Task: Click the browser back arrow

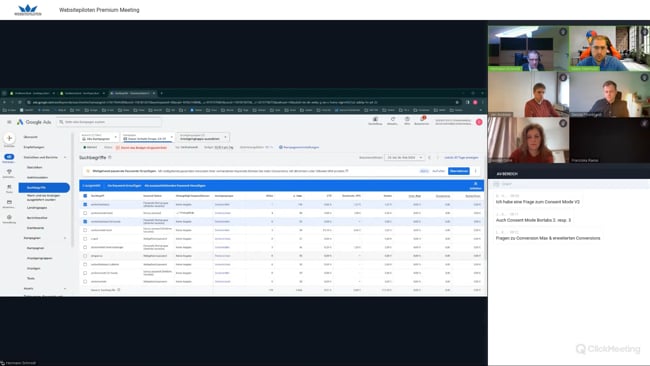Action: coord(5,102)
